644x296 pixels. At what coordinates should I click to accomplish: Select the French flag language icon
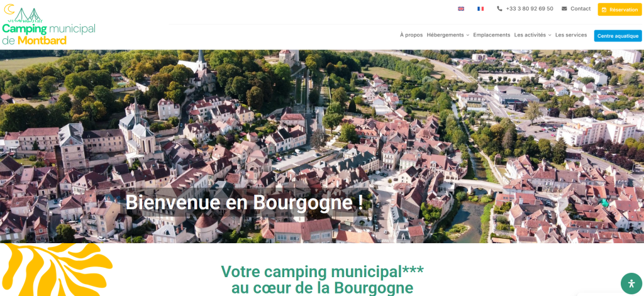tap(480, 9)
